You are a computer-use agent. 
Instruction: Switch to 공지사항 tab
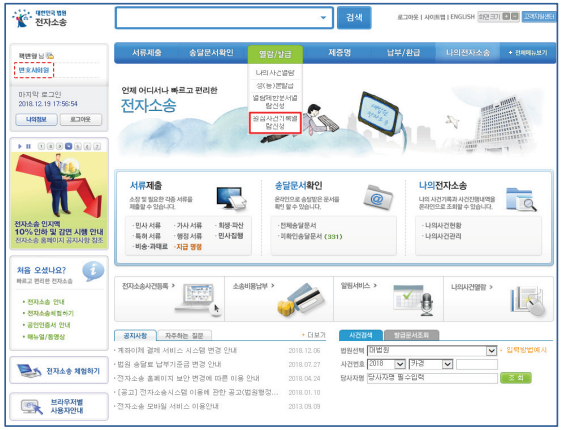(135, 336)
